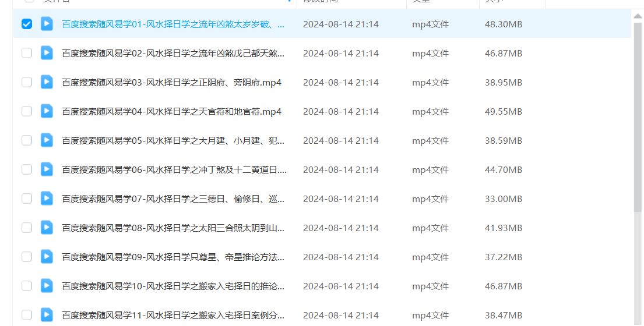The height and width of the screenshot is (326, 644).
Task: Click the mp4 icon next to file 08
Action: click(x=47, y=228)
